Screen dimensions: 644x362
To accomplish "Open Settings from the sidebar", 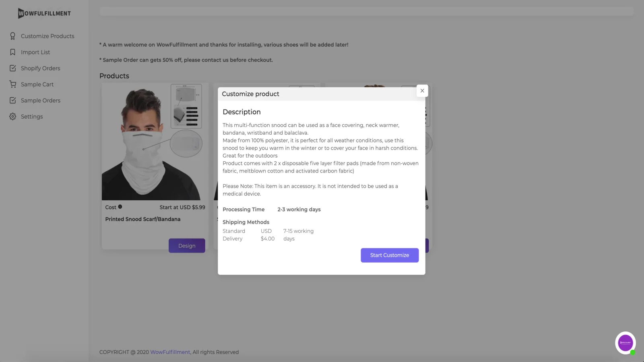I will 32,117.
